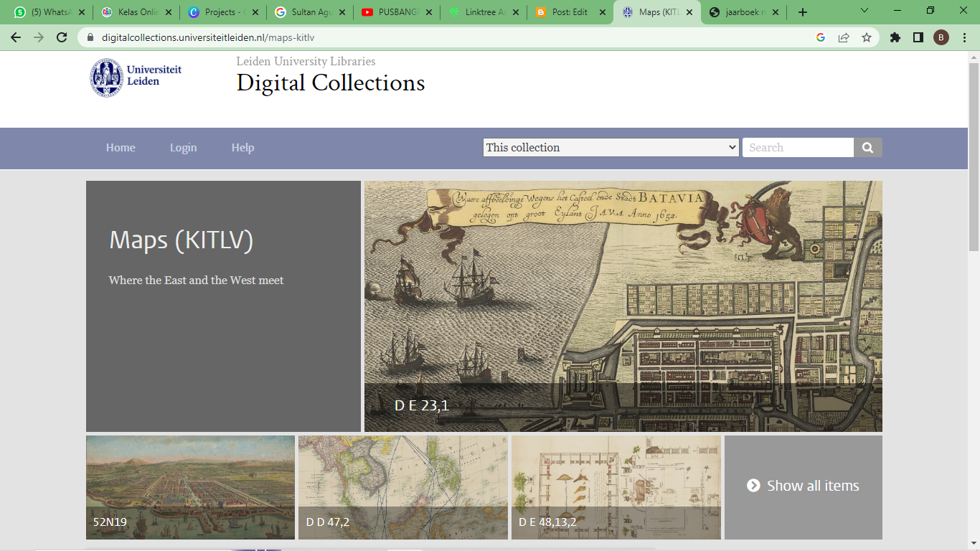Viewport: 980px width, 551px height.
Task: Close the Linktree tab
Action: 516,12
